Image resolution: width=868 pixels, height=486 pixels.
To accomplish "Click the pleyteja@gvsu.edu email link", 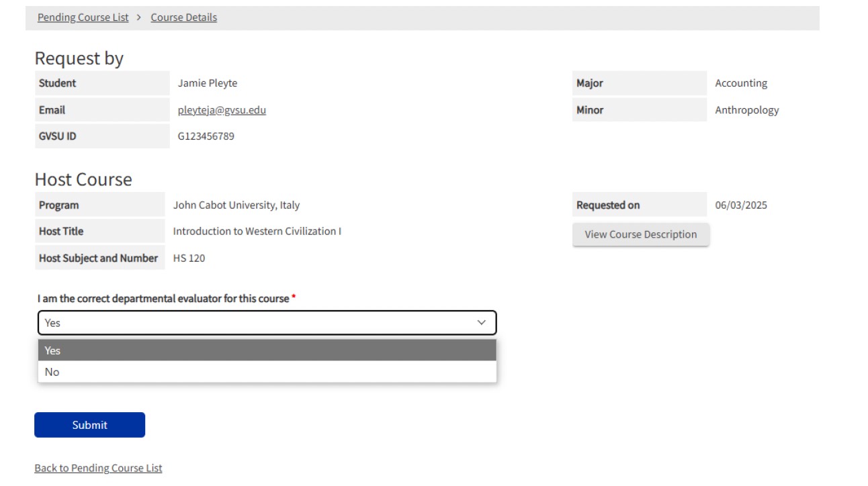I will (222, 110).
